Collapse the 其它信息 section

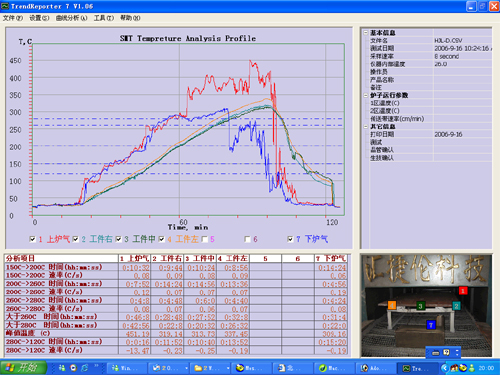pos(366,126)
